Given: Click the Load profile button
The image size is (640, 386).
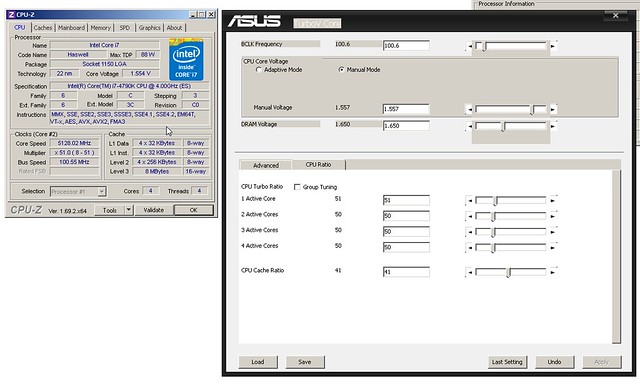Looking at the screenshot, I should coord(258,362).
